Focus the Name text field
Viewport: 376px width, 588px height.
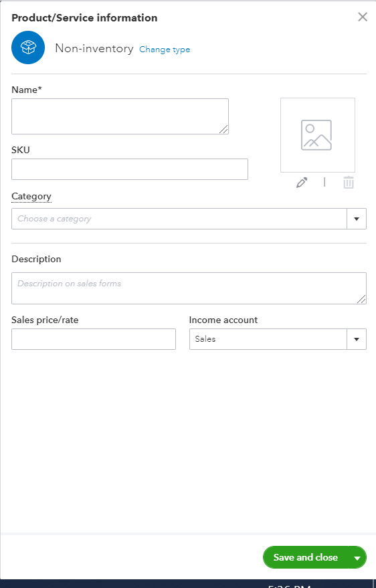pos(120,116)
